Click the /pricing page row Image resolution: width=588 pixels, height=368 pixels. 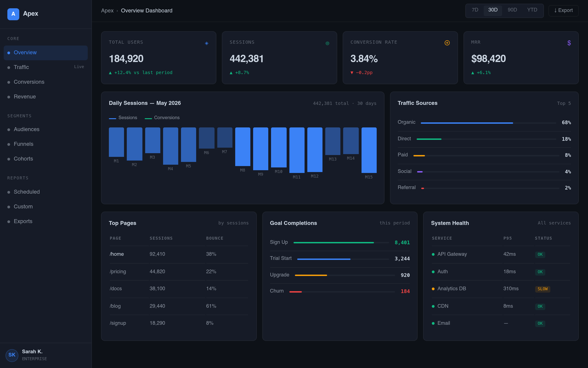pyautogui.click(x=179, y=272)
